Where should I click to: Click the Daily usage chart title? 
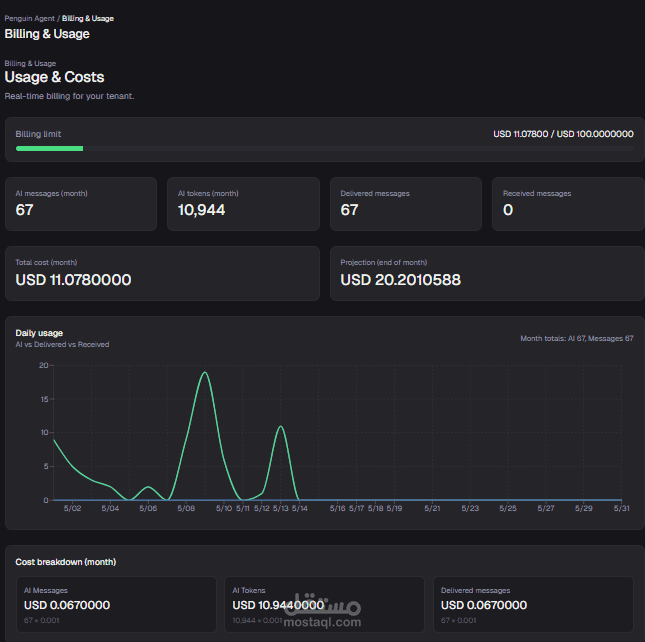coord(39,333)
